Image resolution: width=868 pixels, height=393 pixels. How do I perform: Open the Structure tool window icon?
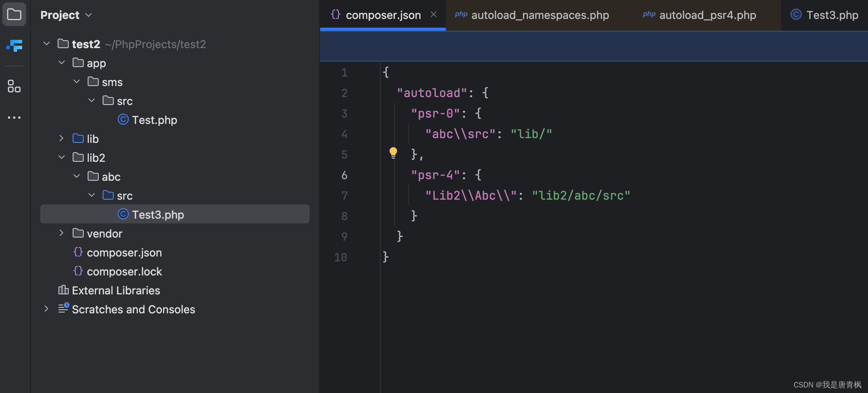point(14,86)
